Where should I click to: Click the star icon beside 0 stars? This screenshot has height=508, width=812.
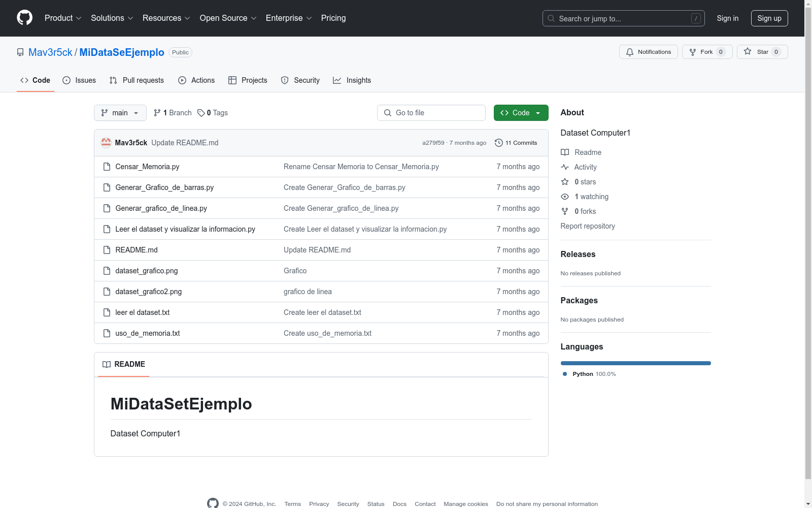(x=565, y=182)
